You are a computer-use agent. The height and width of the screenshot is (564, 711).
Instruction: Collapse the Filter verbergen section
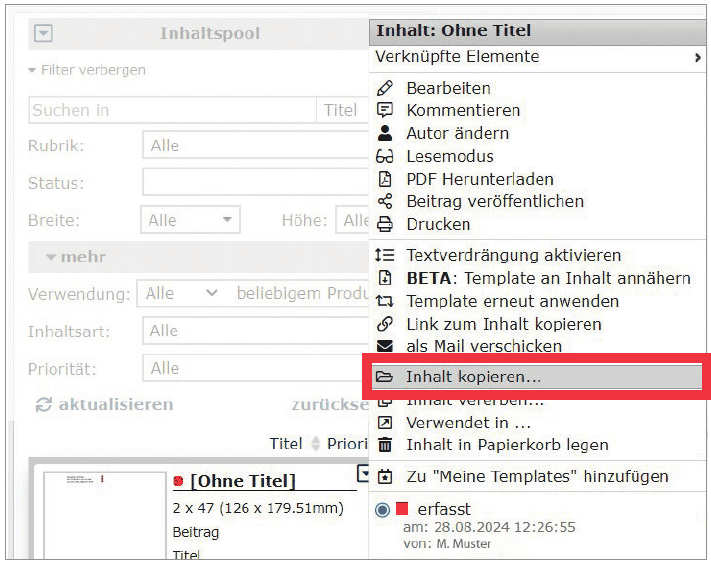click(x=87, y=70)
